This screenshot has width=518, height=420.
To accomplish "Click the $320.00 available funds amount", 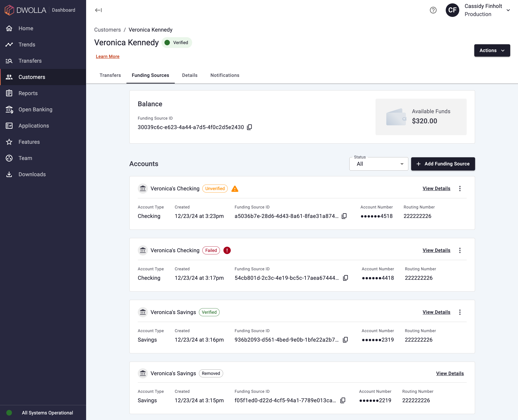I will pyautogui.click(x=424, y=121).
